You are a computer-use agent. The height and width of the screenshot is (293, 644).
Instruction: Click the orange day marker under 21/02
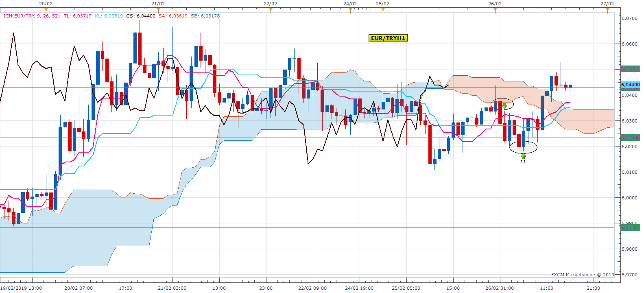coord(158,10)
